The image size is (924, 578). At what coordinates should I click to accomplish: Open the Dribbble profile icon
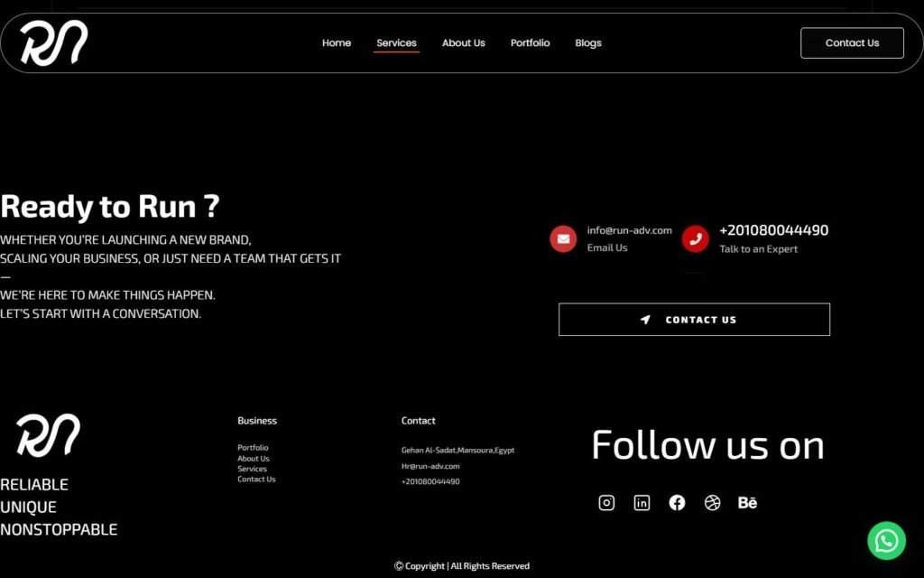pyautogui.click(x=713, y=502)
